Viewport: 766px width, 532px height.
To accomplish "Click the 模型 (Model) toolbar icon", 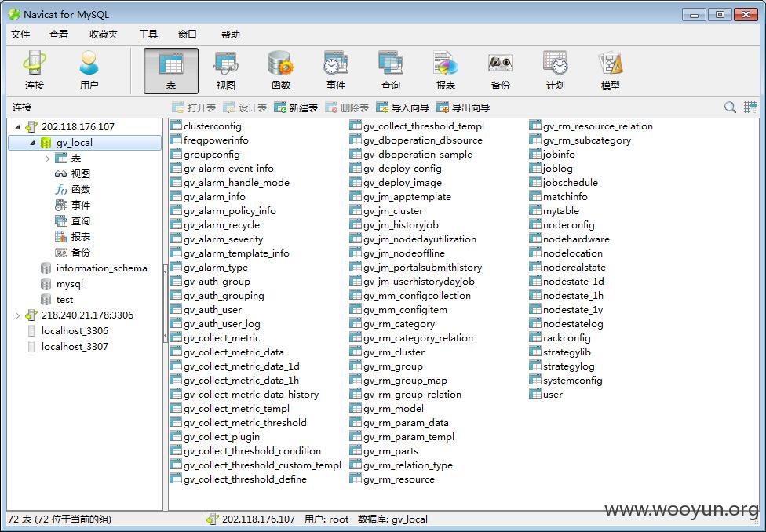I will 610,71.
